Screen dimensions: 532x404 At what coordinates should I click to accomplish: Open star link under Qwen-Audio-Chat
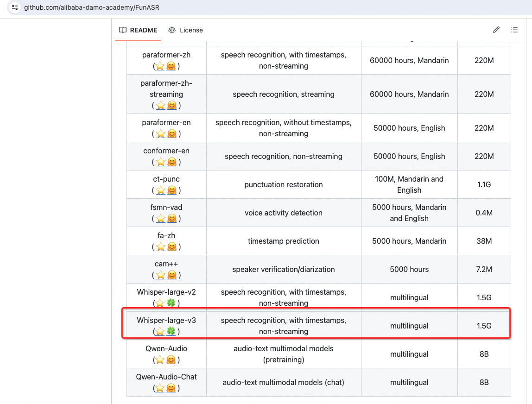click(x=160, y=388)
